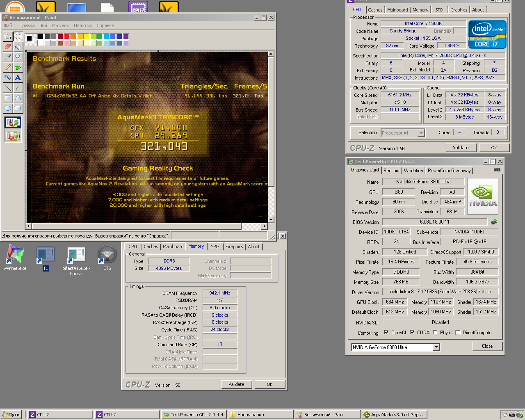Choose the Rounded Rectangle tool
Screen dimensions: 525x420
(x=18, y=108)
